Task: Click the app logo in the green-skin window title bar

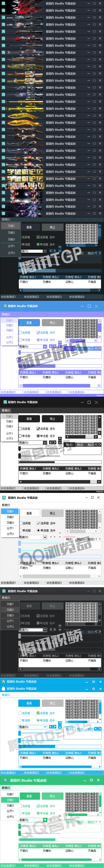Action: (x=5, y=780)
